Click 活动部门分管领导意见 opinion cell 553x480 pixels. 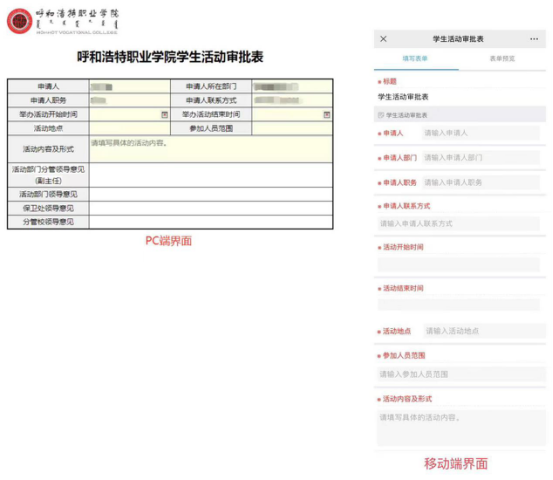point(211,175)
